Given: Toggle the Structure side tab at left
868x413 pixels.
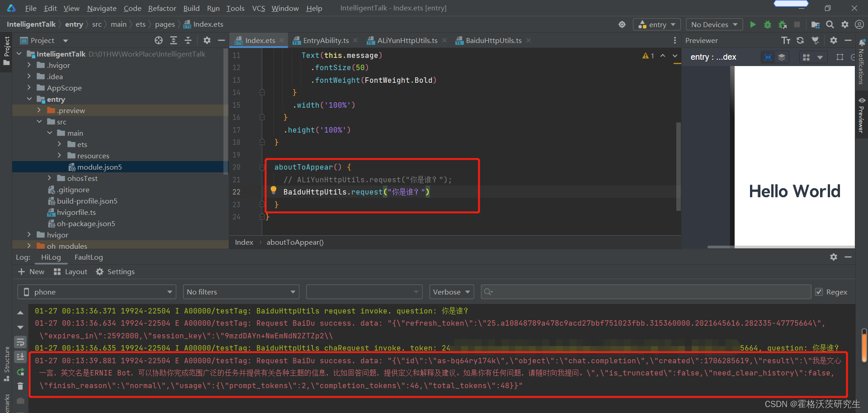Looking at the screenshot, I should (x=6, y=364).
